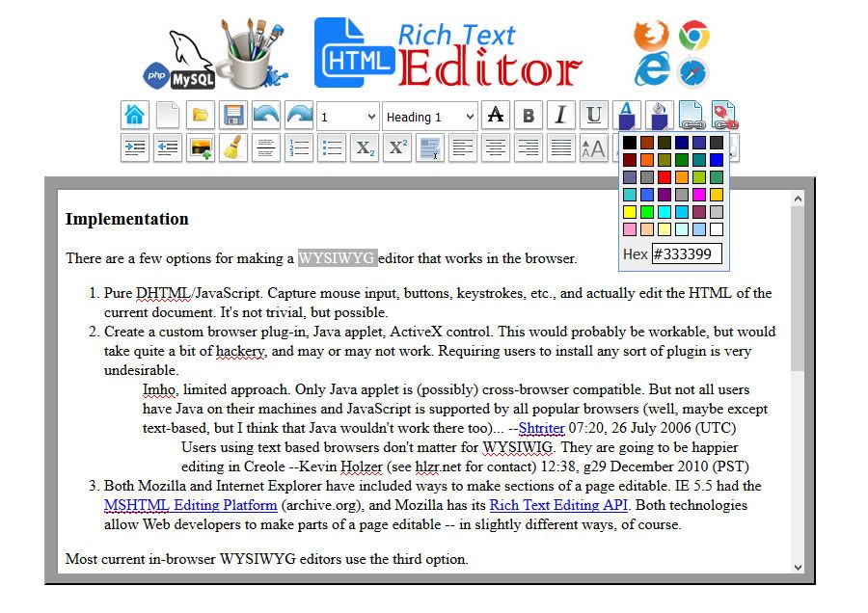Open the Shtriter link
The height and width of the screenshot is (613, 868).
click(x=541, y=428)
